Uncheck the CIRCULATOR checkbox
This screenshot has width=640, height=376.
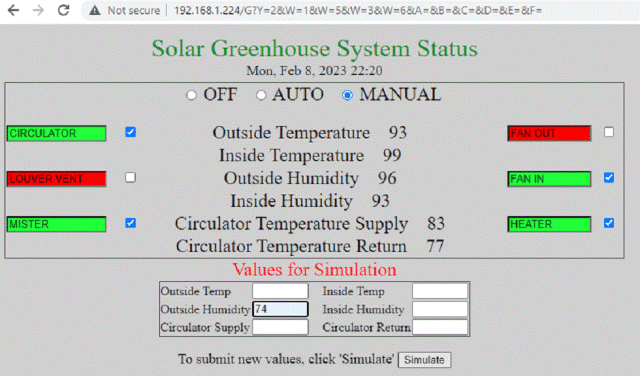coord(131,132)
